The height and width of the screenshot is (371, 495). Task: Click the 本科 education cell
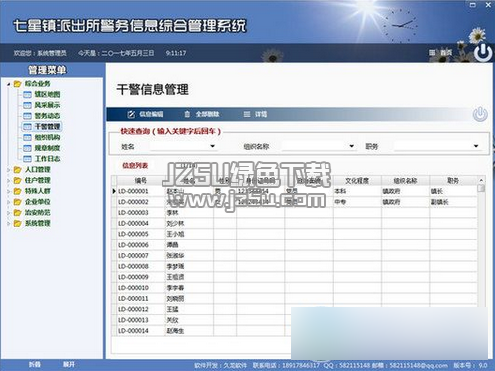357,191
